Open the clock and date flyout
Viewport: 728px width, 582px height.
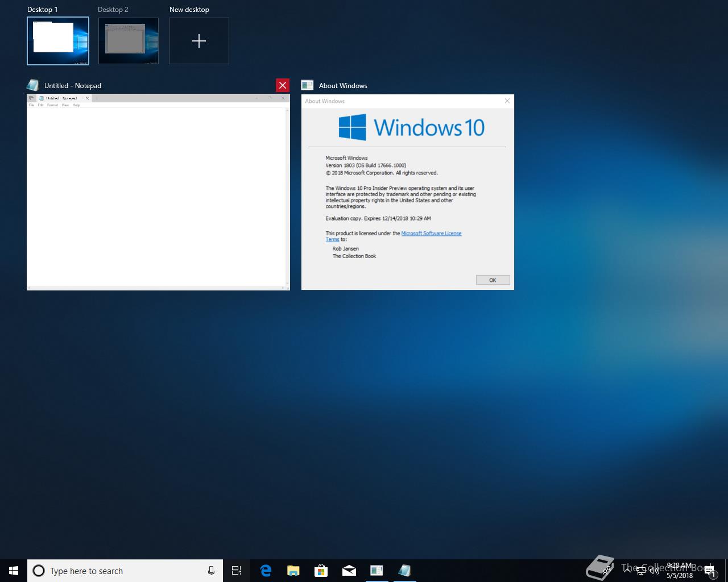point(680,571)
